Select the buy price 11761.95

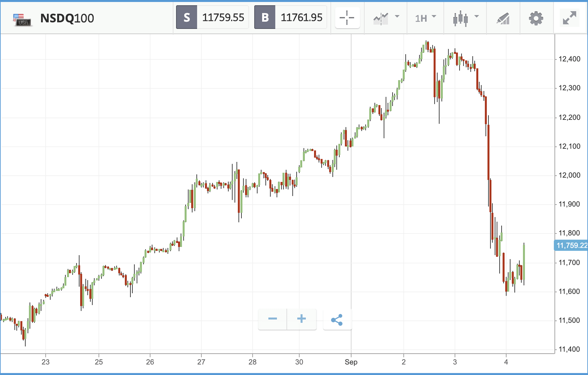(301, 17)
